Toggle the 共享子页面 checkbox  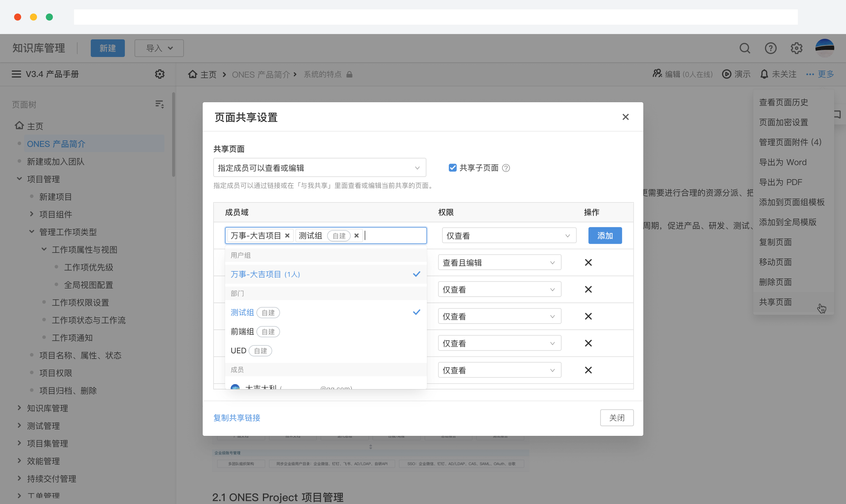[452, 168]
